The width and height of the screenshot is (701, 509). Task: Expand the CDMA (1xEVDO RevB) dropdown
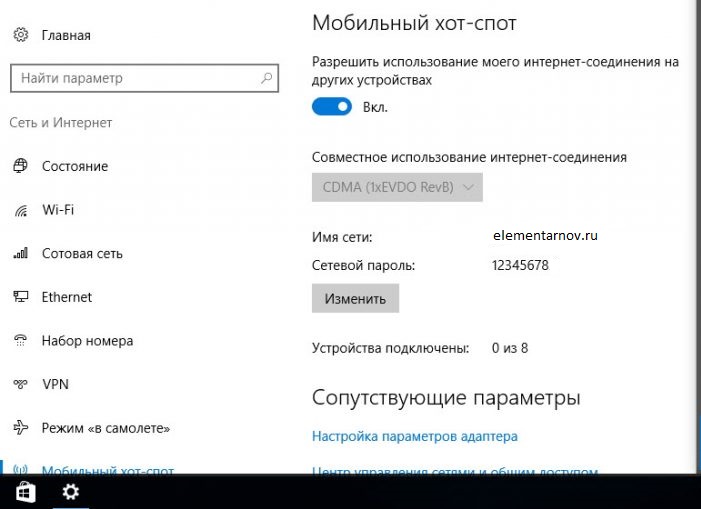coord(397,187)
